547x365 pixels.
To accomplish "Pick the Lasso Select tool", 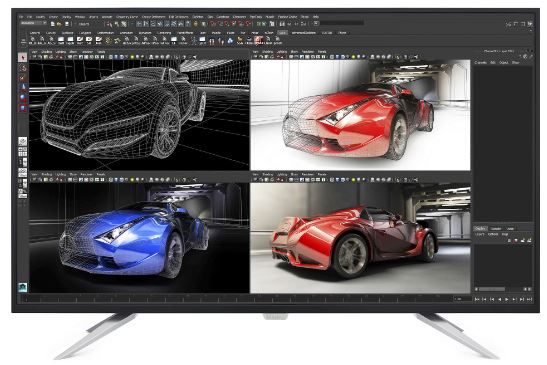I will (23, 68).
